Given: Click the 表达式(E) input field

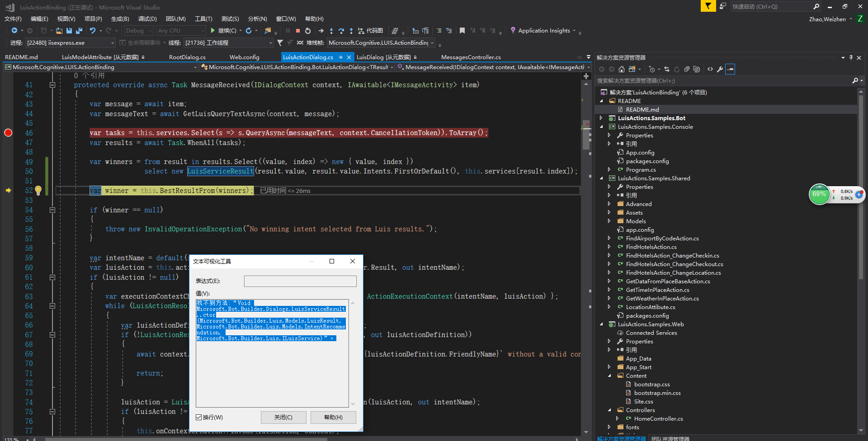Looking at the screenshot, I should [300, 281].
